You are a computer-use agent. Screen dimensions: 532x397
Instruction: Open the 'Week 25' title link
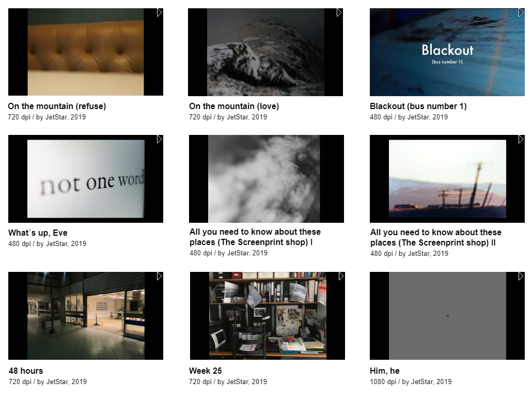click(205, 371)
